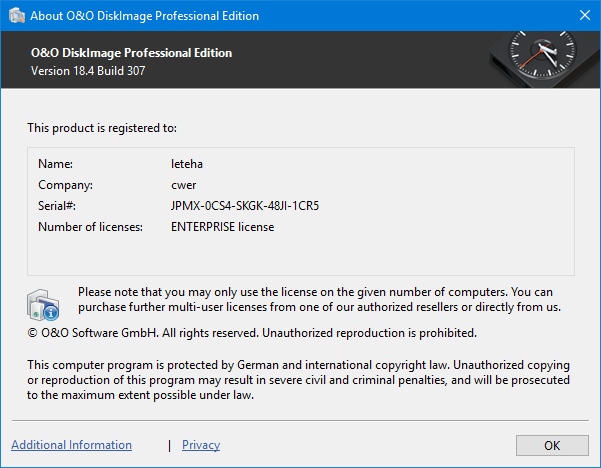
Task: Click the 'Number of licenses:' label
Action: click(90, 227)
